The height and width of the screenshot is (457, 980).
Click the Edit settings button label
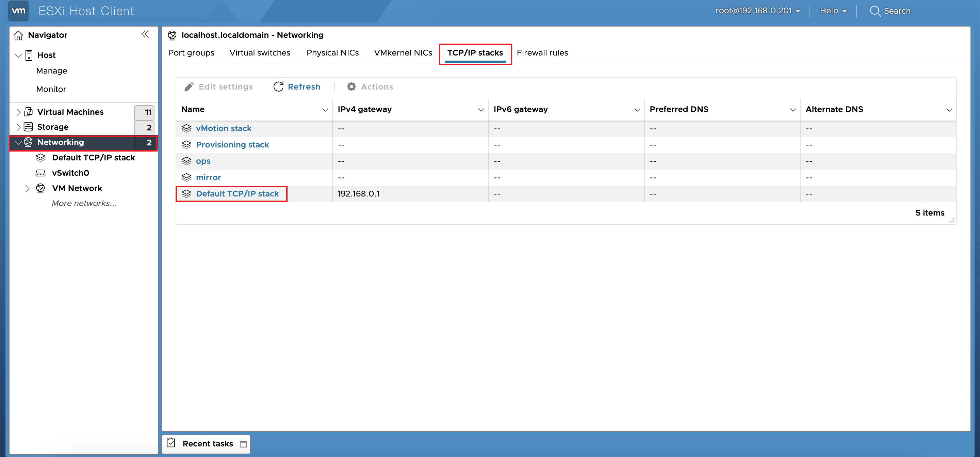coord(226,87)
